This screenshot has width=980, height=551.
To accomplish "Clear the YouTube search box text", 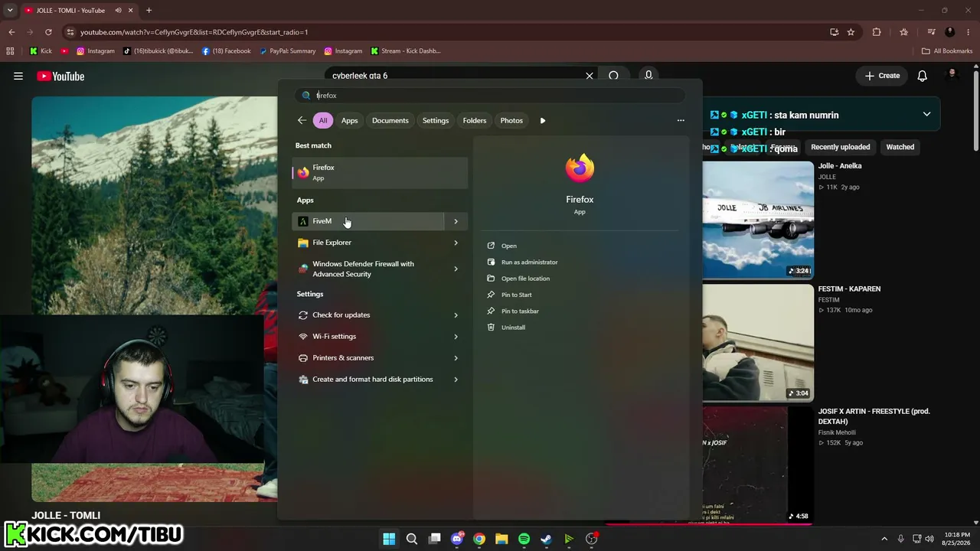I will 590,76.
